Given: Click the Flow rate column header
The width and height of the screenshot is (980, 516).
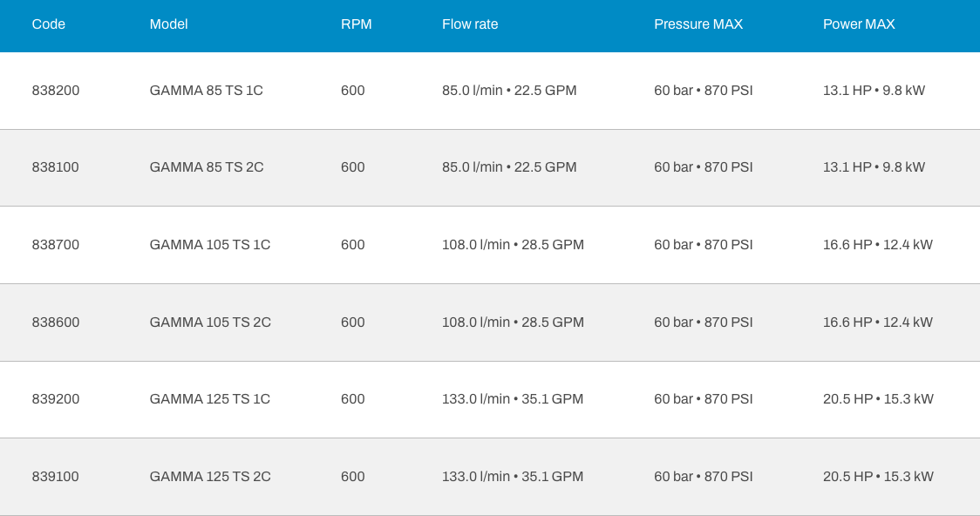Looking at the screenshot, I should (x=470, y=24).
